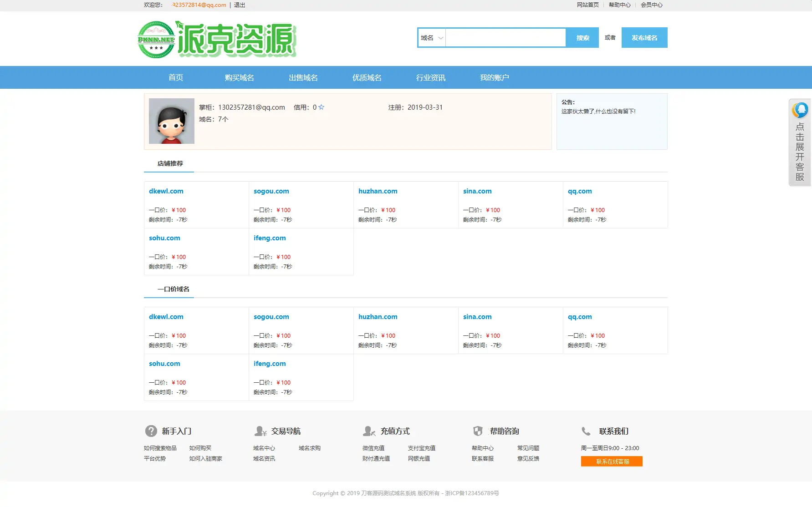Click inside the search input field
The image size is (812, 507).
coord(506,38)
